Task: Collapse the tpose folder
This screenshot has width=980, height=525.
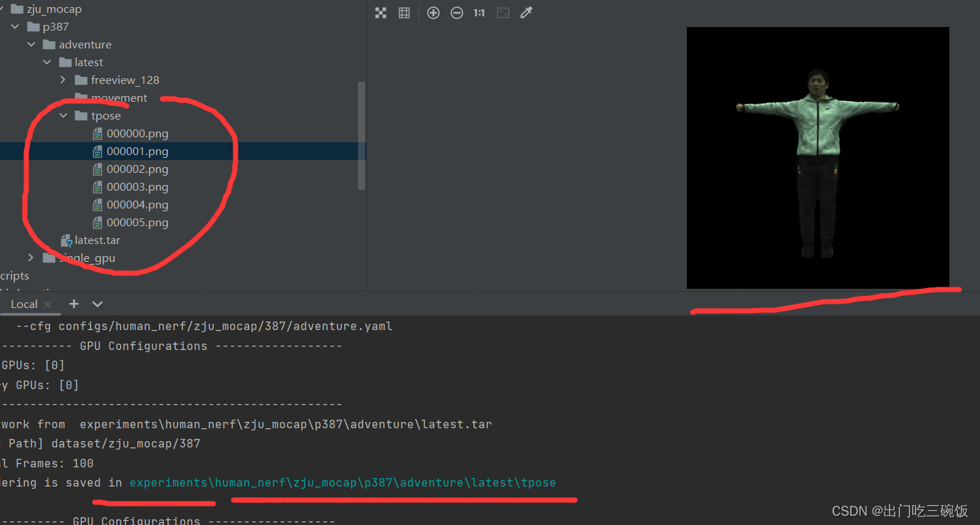Action: (x=63, y=116)
